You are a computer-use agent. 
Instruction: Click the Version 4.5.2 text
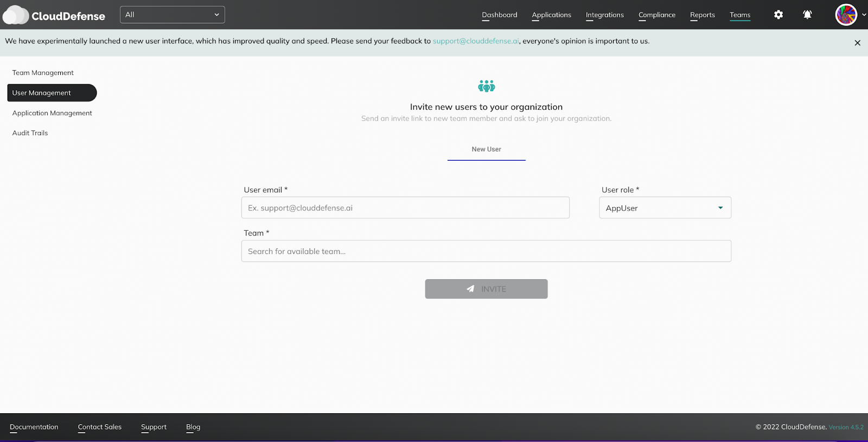[x=846, y=427]
